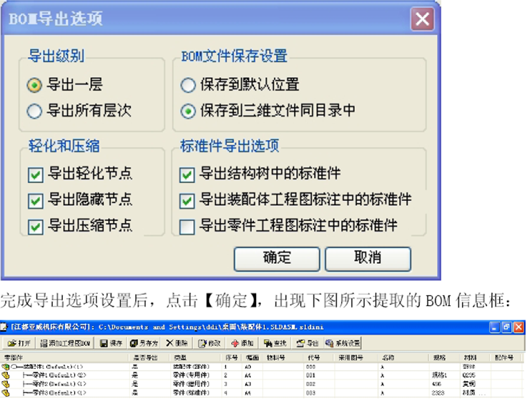The image size is (532, 399).
Task: Collapse the 装配体1 root tree node
Action: (x=15, y=365)
